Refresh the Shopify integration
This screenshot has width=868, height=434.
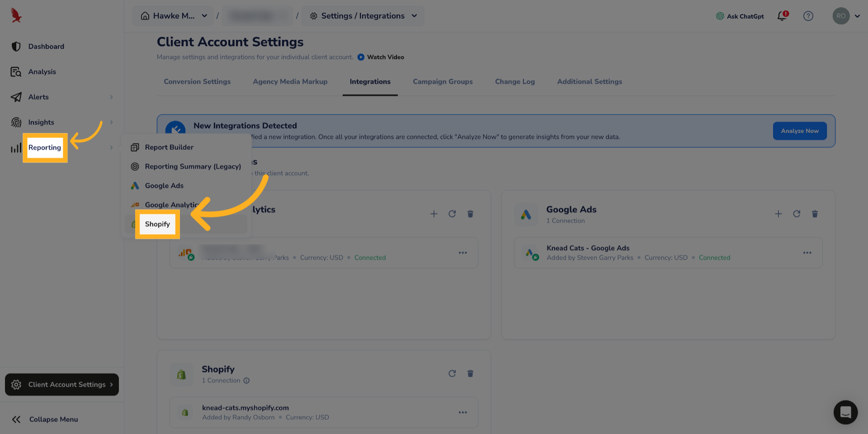click(x=452, y=373)
